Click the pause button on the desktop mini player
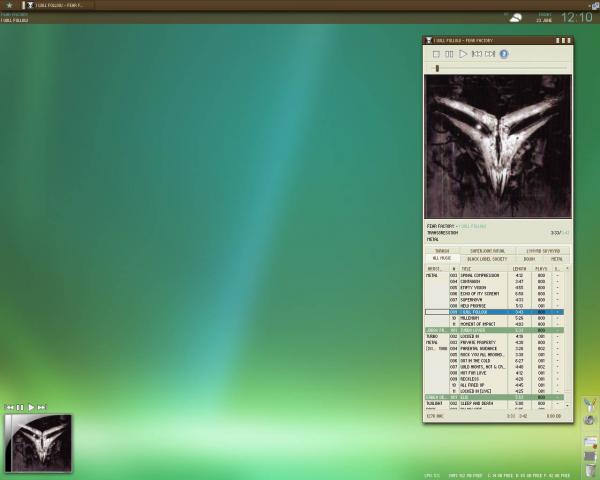 pyautogui.click(x=20, y=407)
